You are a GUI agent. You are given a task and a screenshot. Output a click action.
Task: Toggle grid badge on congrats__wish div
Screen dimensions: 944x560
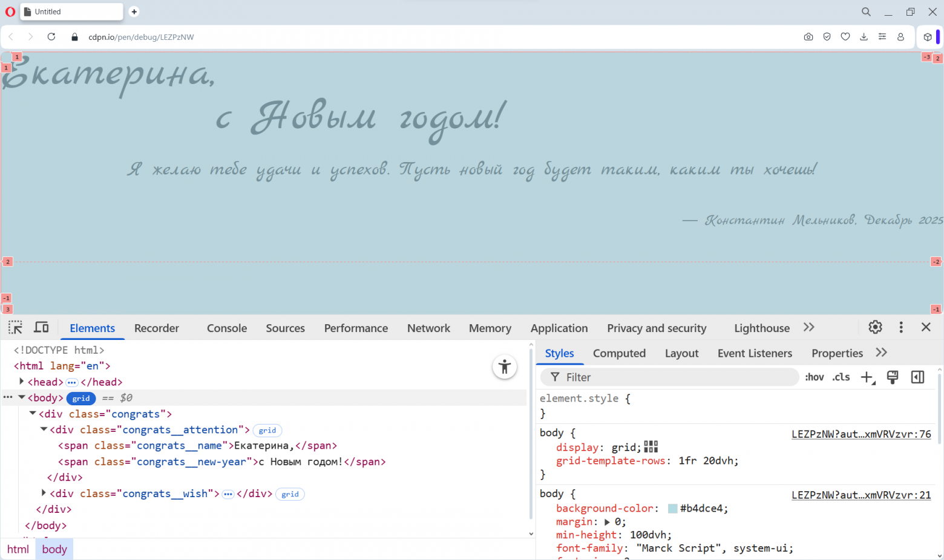pos(290,494)
